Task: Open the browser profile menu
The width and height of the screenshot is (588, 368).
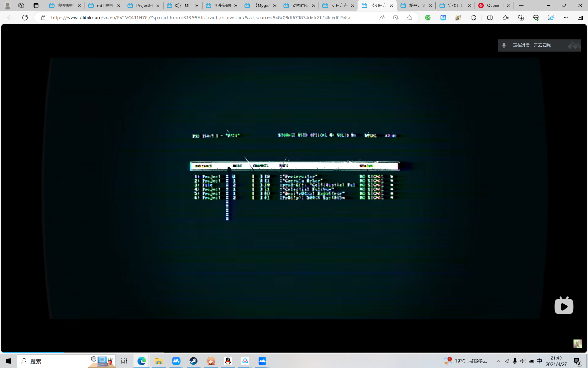Action: [7, 6]
